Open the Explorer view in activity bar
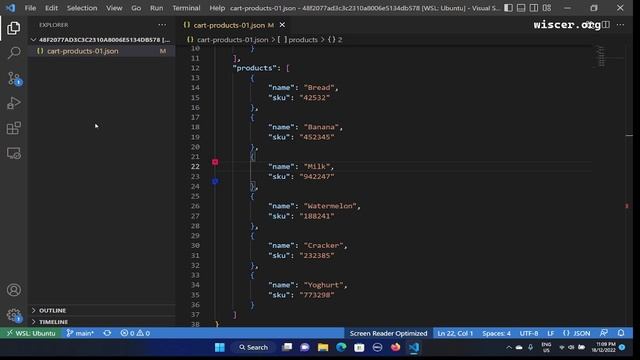This screenshot has height=360, width=640. tap(13, 28)
